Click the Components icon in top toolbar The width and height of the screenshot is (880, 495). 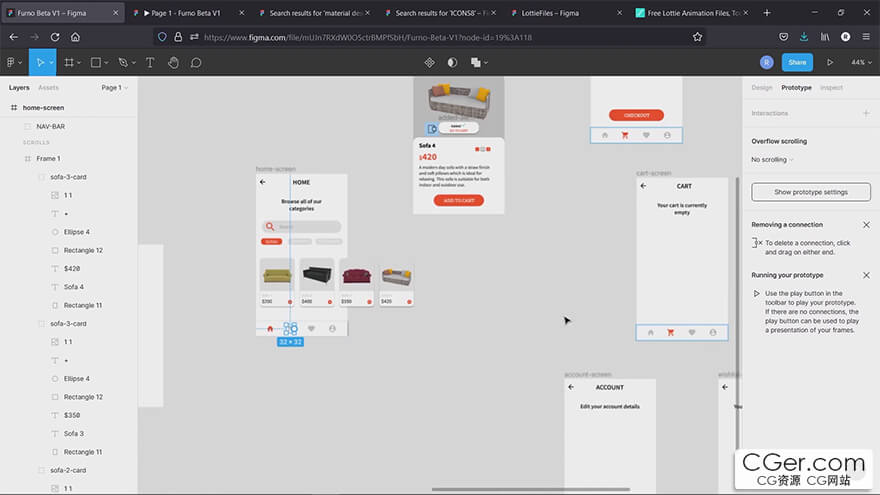(x=429, y=63)
